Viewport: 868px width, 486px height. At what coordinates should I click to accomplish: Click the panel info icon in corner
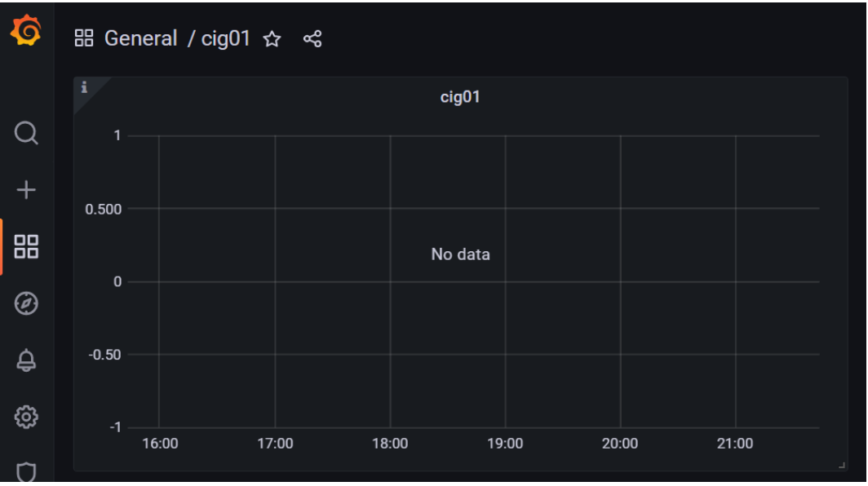84,87
